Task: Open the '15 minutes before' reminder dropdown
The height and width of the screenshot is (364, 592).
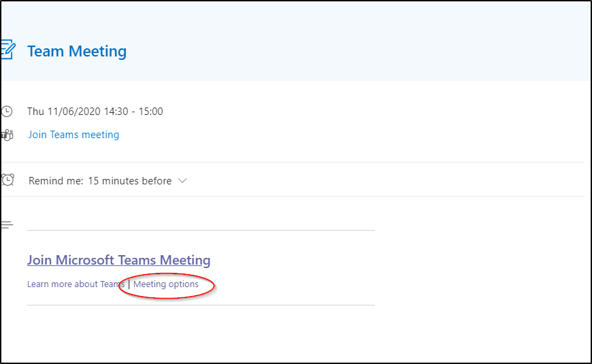Action: 130,181
